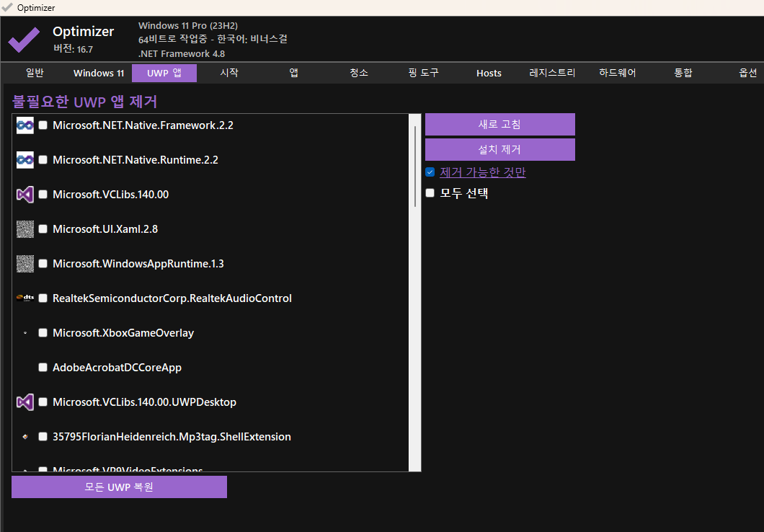Uncheck the 제거 가능한 것만 checkbox
Screen dimensions: 764x532
click(430, 172)
